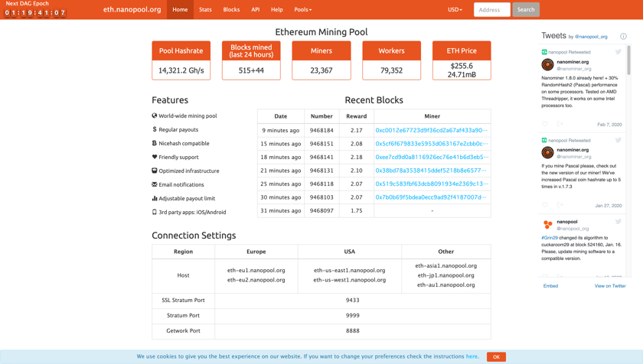Click Getwork Port value 8888
This screenshot has height=364, width=643.
(x=352, y=330)
